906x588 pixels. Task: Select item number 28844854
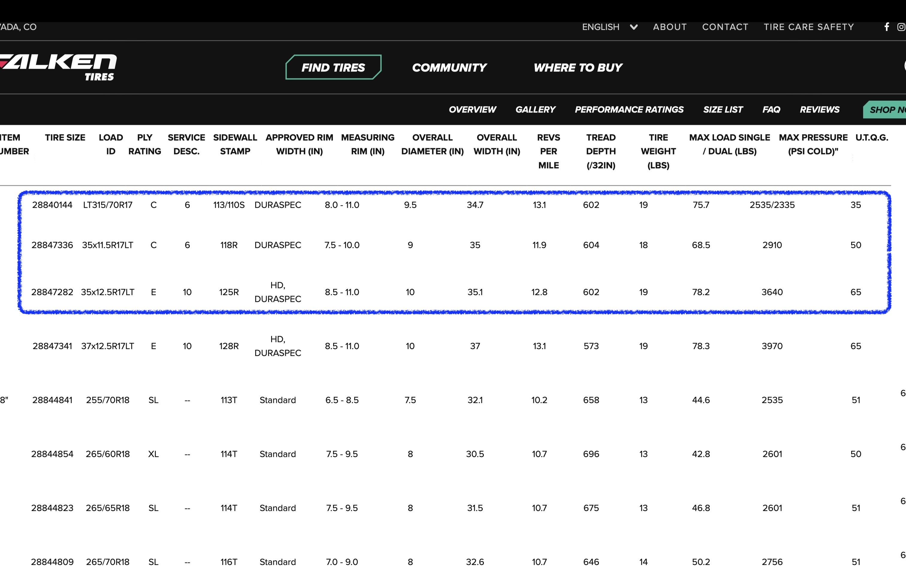pos(52,454)
